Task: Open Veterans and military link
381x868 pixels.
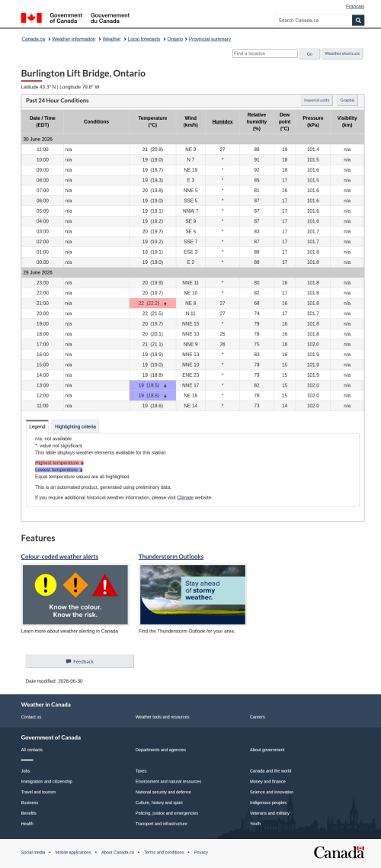Action: click(x=269, y=813)
